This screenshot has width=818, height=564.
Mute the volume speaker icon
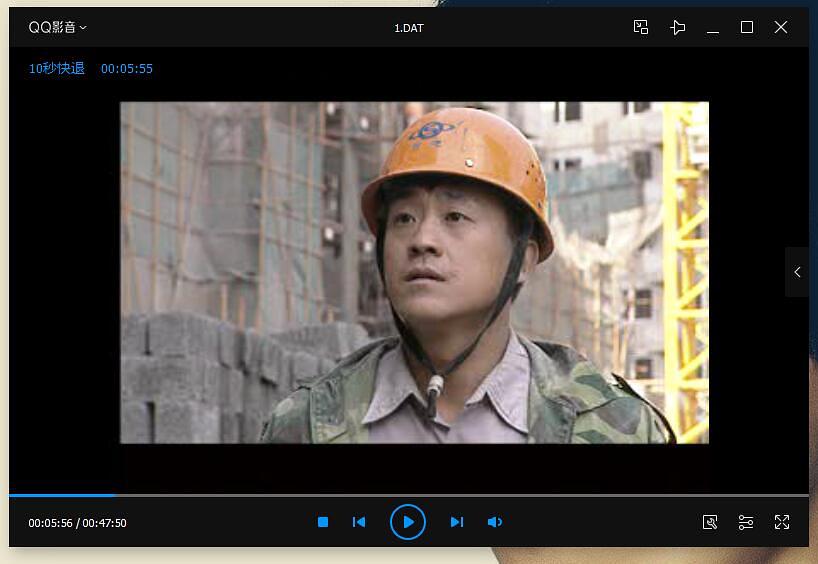pyautogui.click(x=494, y=522)
